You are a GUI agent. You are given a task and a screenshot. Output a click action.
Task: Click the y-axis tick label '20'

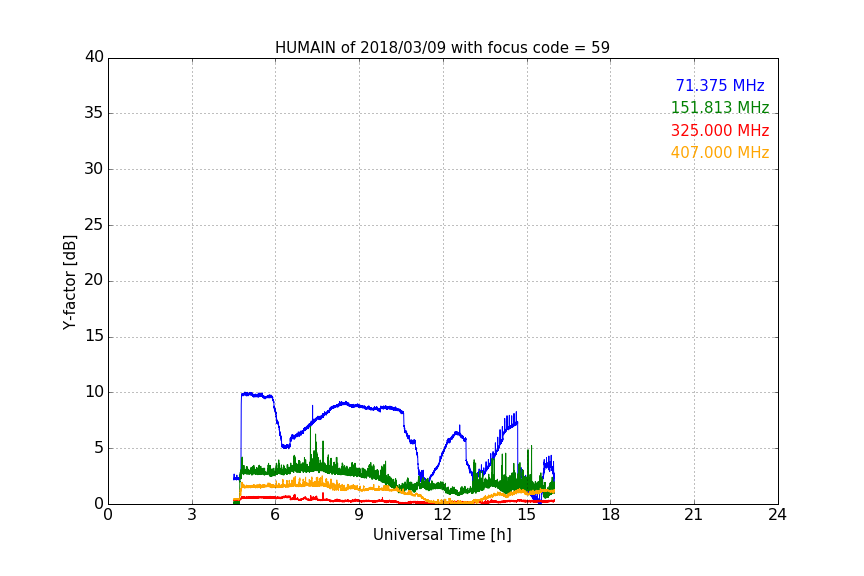coord(94,281)
